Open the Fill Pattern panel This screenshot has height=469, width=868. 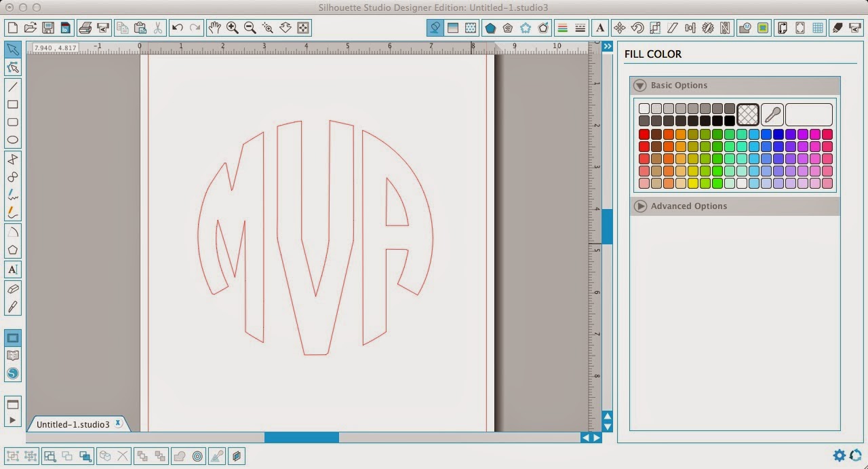point(471,28)
